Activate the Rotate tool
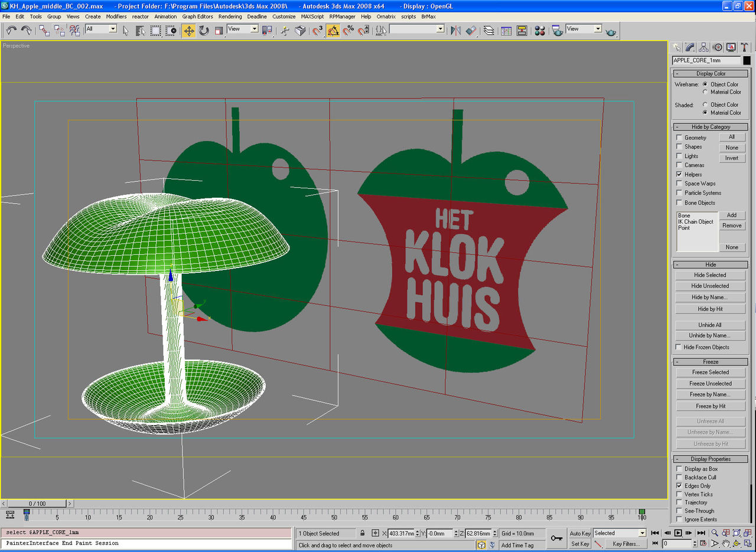The image size is (756, 552). (204, 31)
